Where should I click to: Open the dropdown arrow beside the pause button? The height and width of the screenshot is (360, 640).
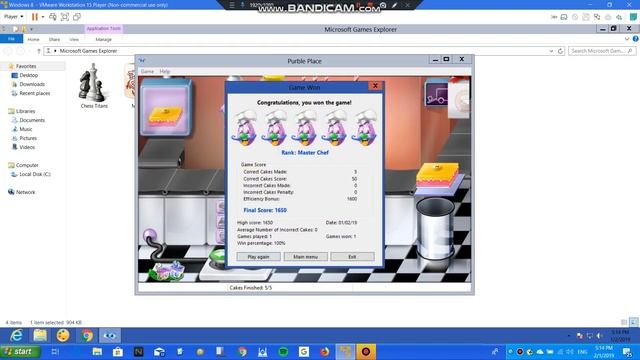43,17
